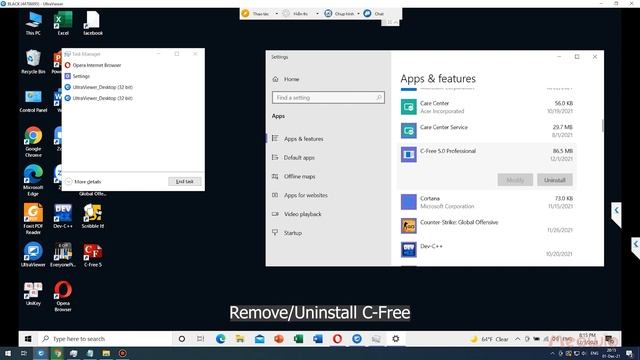Click the Type here to search box
This screenshot has width=640, height=360.
(106, 339)
